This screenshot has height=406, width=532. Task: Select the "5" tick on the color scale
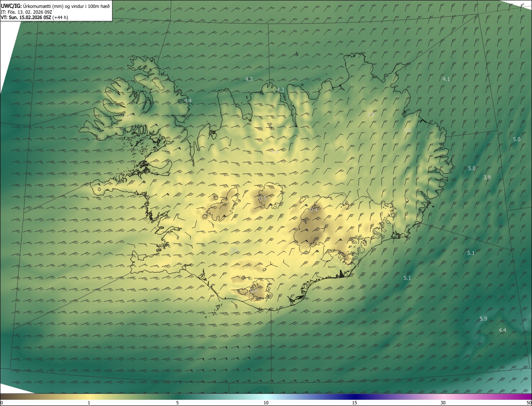tap(177, 403)
